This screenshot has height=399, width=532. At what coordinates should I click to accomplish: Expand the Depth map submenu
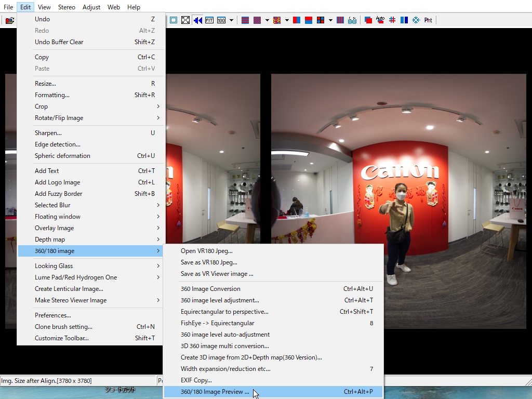[91, 240]
